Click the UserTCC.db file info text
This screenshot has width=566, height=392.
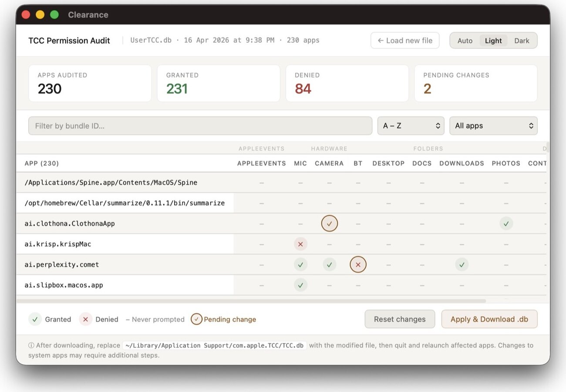click(225, 41)
